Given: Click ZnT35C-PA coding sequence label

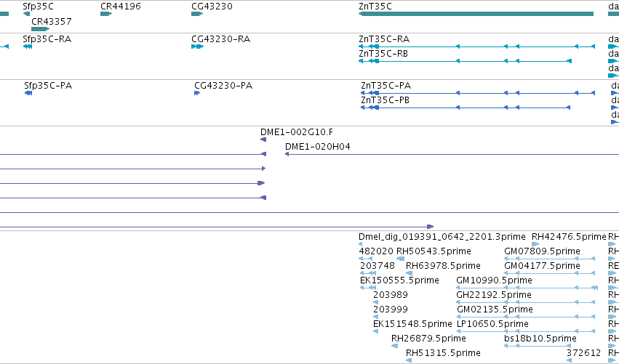Looking at the screenshot, I should point(386,86).
